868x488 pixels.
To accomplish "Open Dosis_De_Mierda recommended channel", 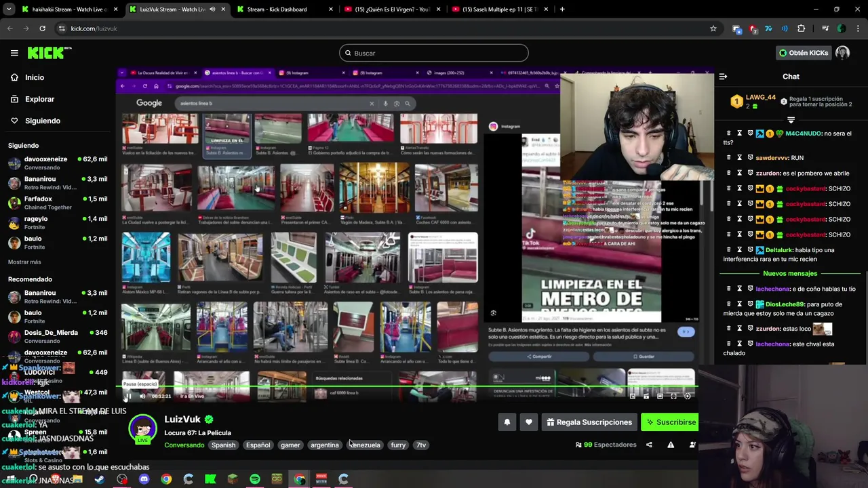I will click(58, 336).
